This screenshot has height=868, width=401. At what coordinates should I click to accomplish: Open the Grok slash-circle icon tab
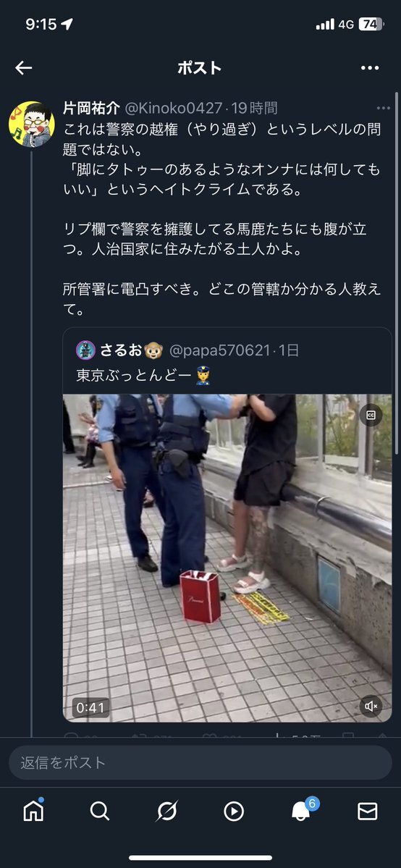[166, 811]
